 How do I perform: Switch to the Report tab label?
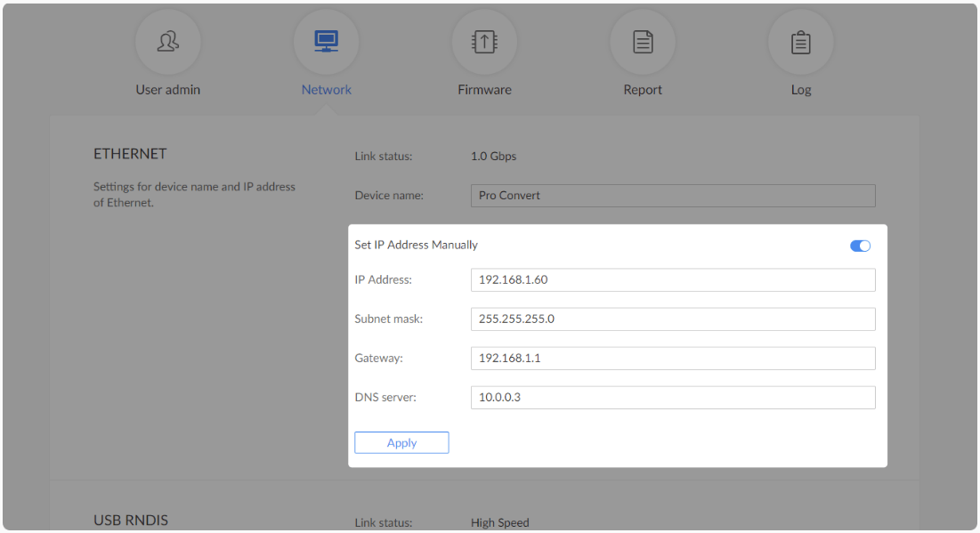(x=643, y=89)
